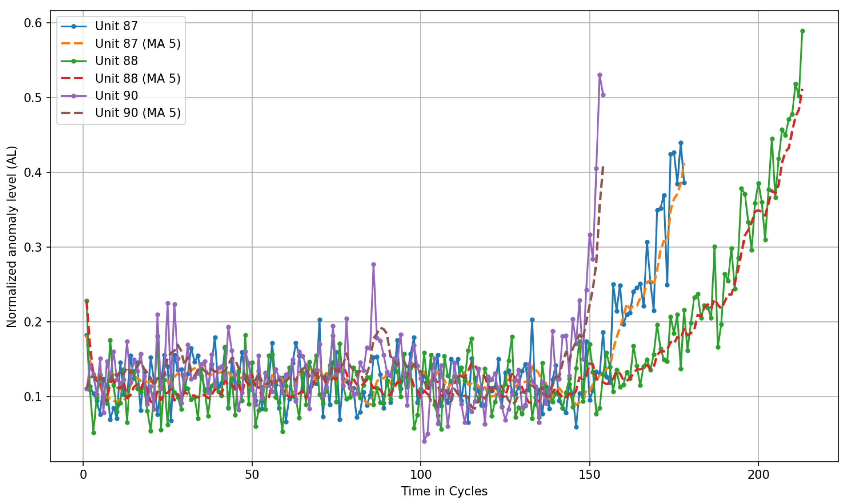Image resolution: width=847 pixels, height=504 pixels.
Task: Click the blue Unit 87 legend line marker
Action: [x=74, y=26]
